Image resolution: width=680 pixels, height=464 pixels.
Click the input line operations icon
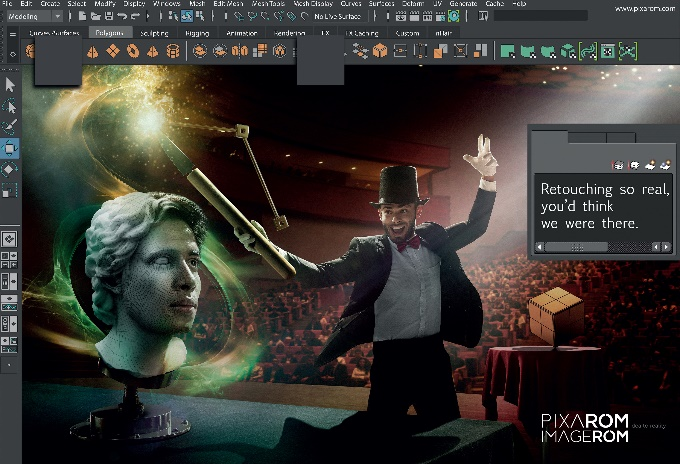483,16
